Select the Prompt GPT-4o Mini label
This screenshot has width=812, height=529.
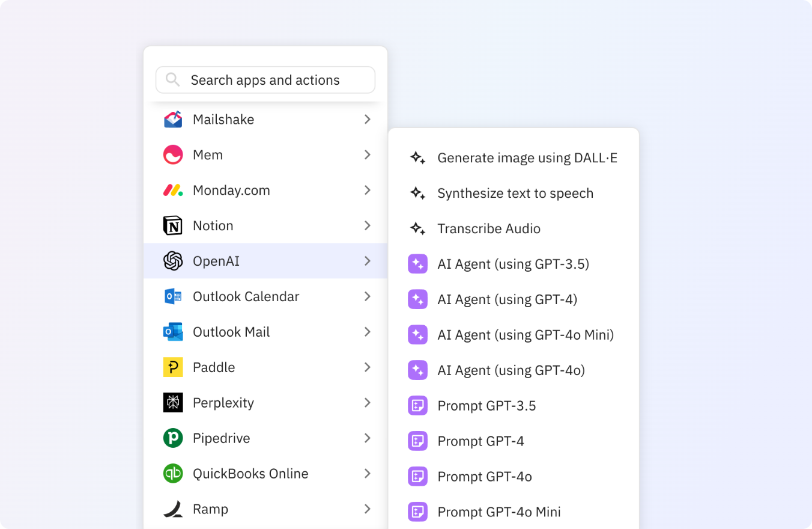(499, 512)
